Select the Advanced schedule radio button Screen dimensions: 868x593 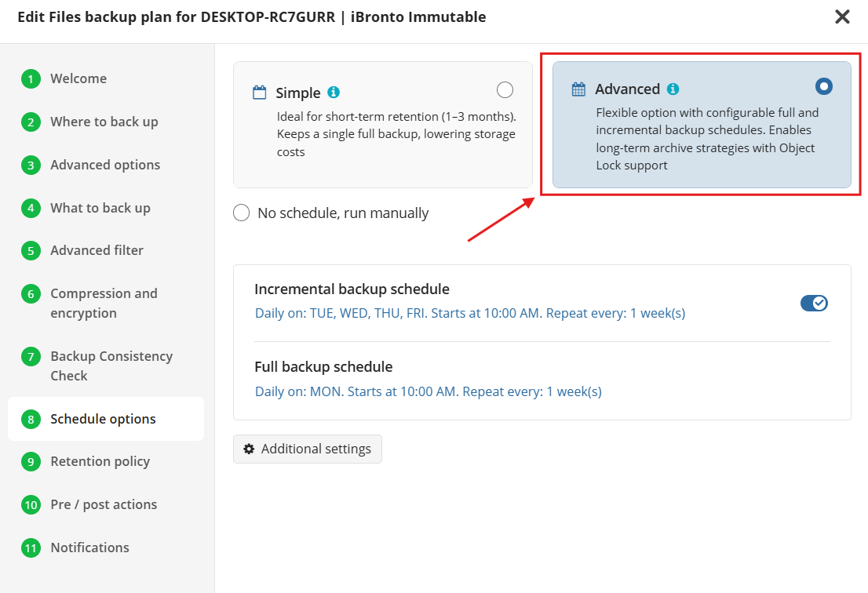(823, 85)
